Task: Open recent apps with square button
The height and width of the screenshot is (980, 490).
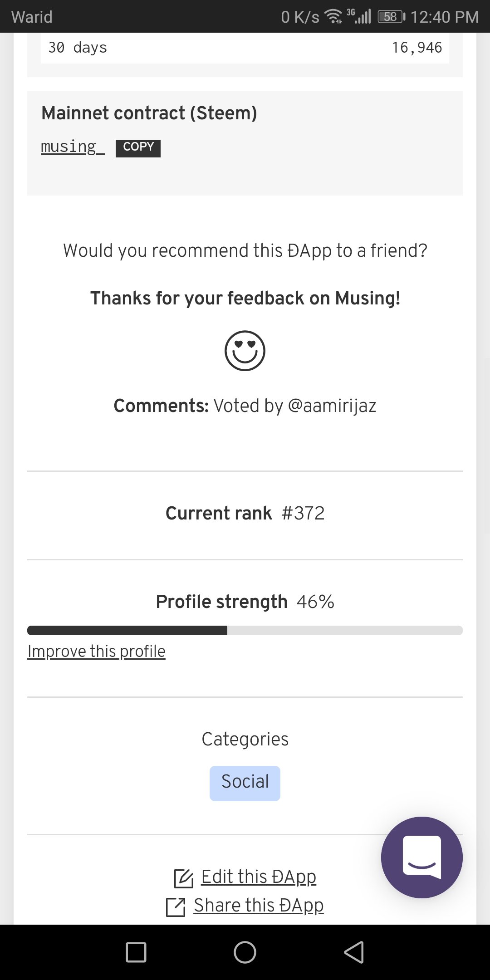Action: coord(136,952)
